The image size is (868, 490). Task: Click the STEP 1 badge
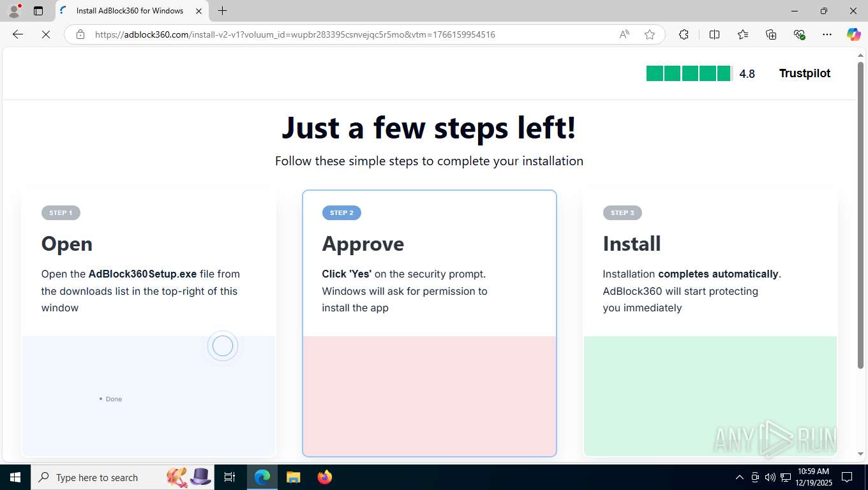click(61, 212)
